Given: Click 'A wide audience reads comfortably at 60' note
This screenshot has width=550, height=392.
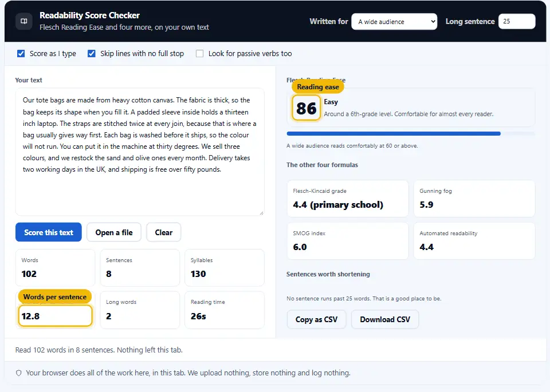Looking at the screenshot, I should pyautogui.click(x=352, y=146).
